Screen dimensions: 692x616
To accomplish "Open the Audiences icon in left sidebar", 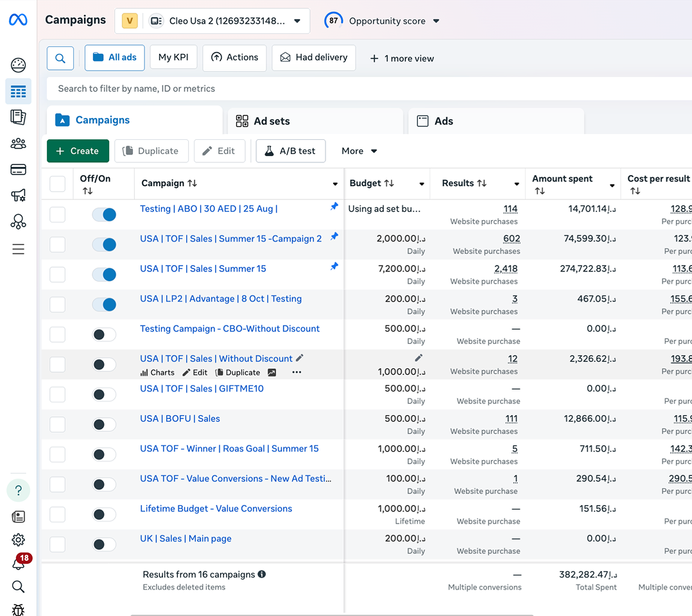I will [18, 144].
